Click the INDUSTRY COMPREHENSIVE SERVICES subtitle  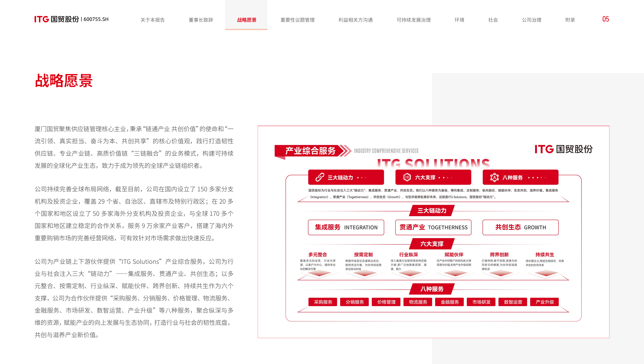coord(386,151)
